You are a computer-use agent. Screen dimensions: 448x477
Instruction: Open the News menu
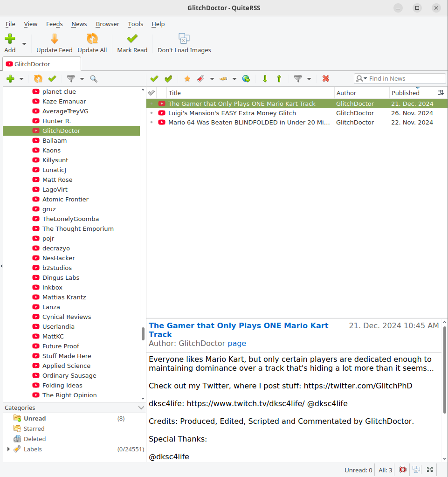(x=79, y=24)
